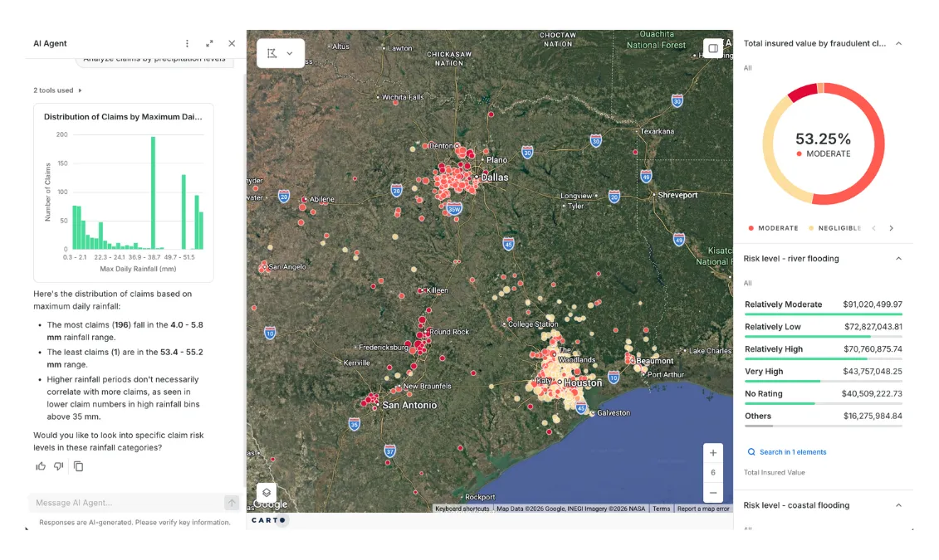Copy the AI response text
939x560 pixels.
pyautogui.click(x=78, y=466)
